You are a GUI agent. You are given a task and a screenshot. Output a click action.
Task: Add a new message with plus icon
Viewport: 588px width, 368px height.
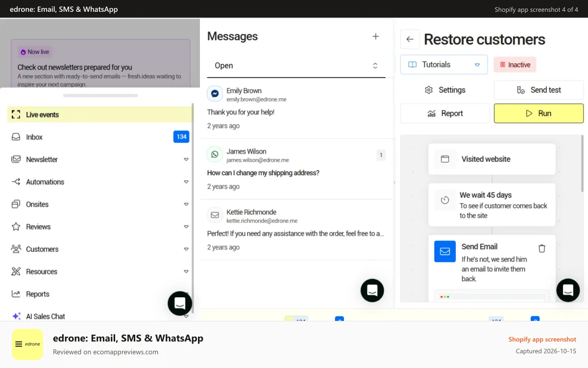pos(376,36)
